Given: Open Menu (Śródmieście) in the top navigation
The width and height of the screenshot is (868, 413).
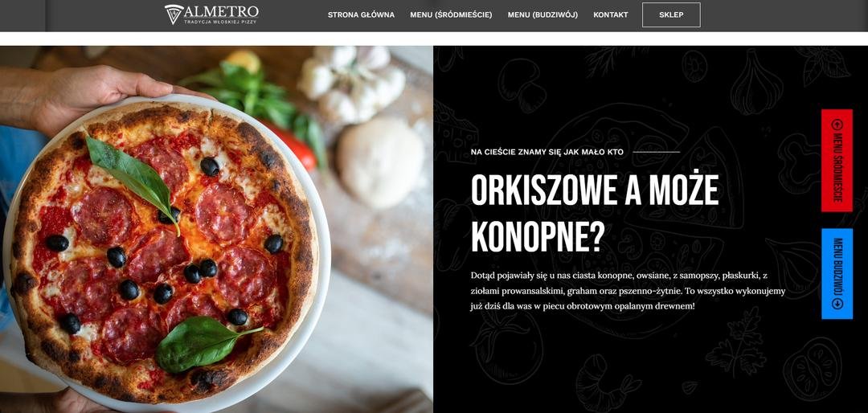Looking at the screenshot, I should [x=451, y=15].
